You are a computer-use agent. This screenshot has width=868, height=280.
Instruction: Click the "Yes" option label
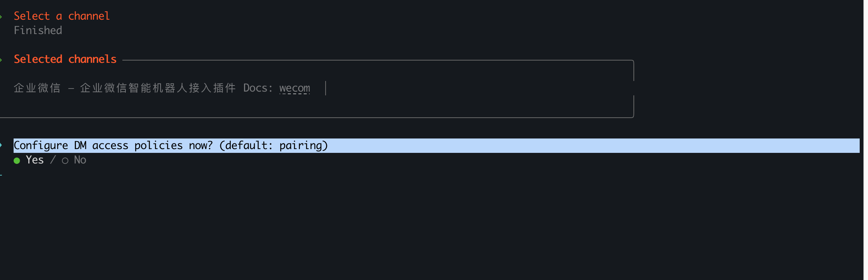35,160
